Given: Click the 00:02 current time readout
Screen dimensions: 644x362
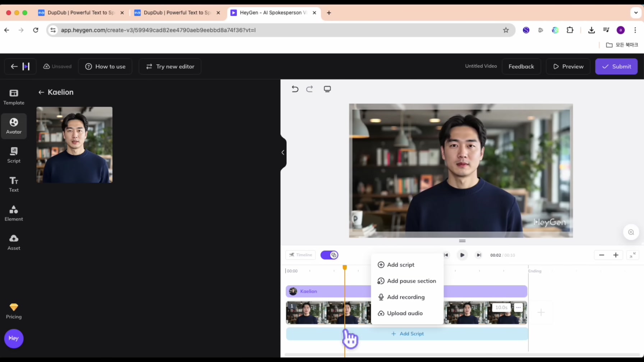Looking at the screenshot, I should tap(496, 255).
